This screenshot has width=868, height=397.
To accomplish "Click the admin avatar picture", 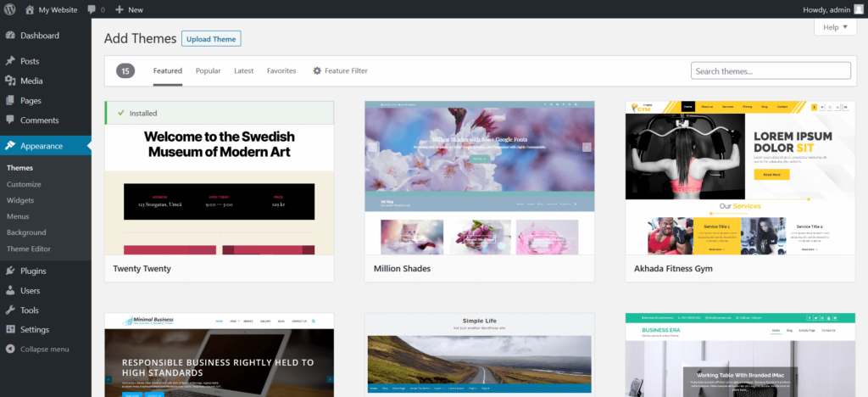I will [858, 9].
